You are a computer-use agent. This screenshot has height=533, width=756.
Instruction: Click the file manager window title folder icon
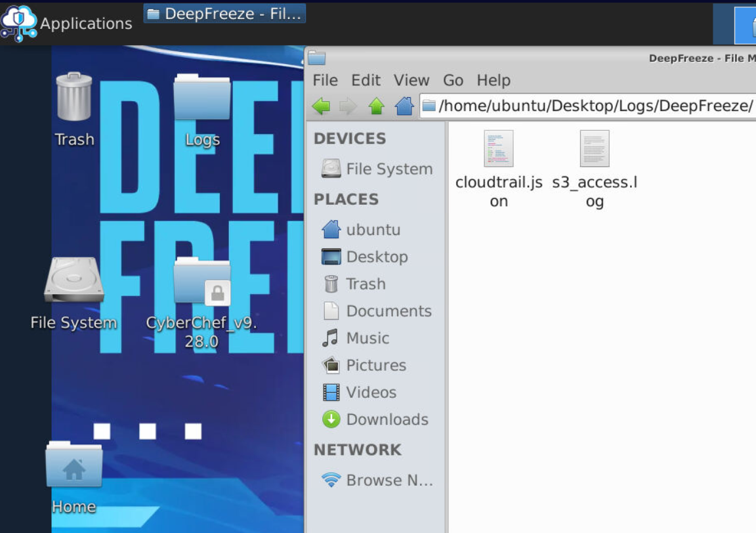(317, 58)
